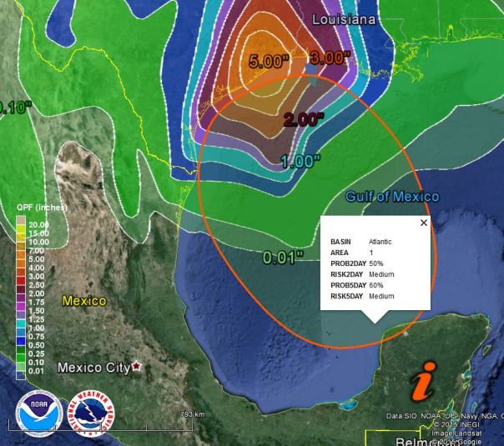This screenshot has width=504, height=446.
Task: Click the 2.00 legend value
Action: pos(37,293)
